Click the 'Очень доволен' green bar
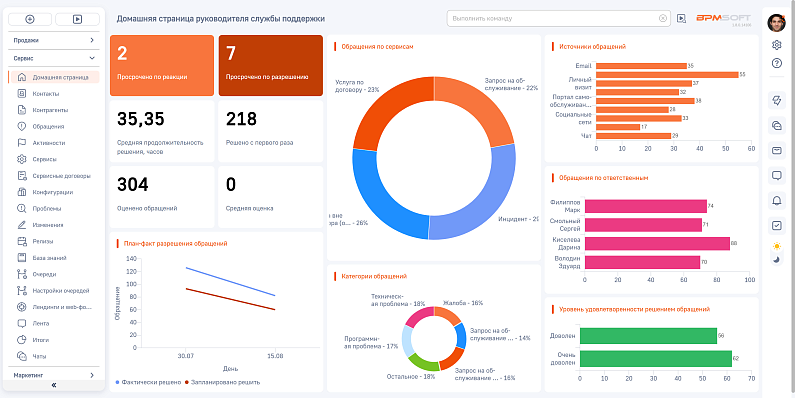The image size is (795, 398). tap(656, 358)
